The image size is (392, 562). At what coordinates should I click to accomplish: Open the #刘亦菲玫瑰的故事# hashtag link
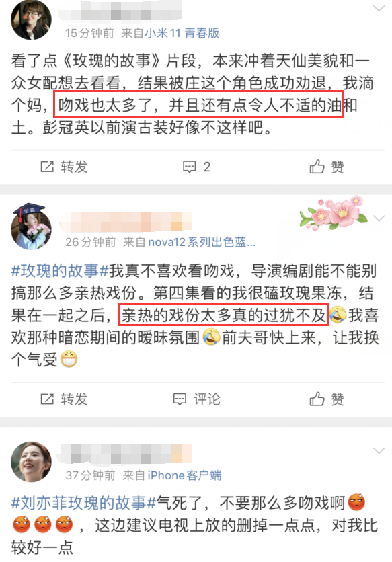[x=83, y=502]
